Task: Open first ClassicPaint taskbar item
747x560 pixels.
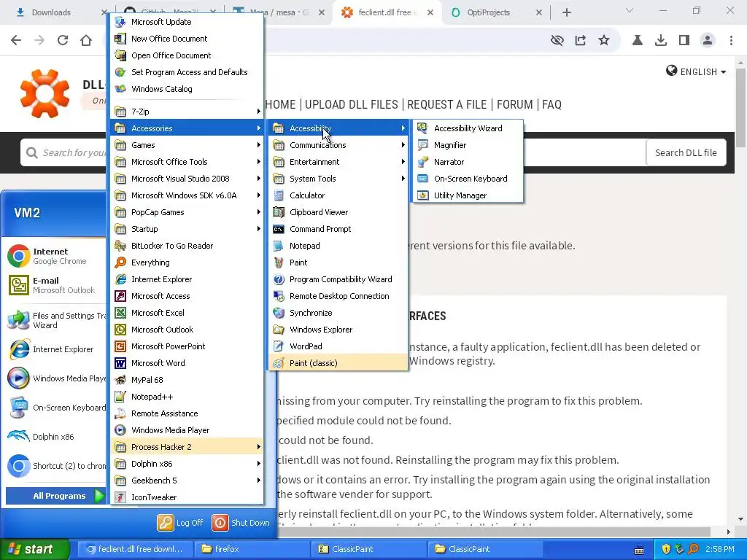Action: (x=368, y=549)
